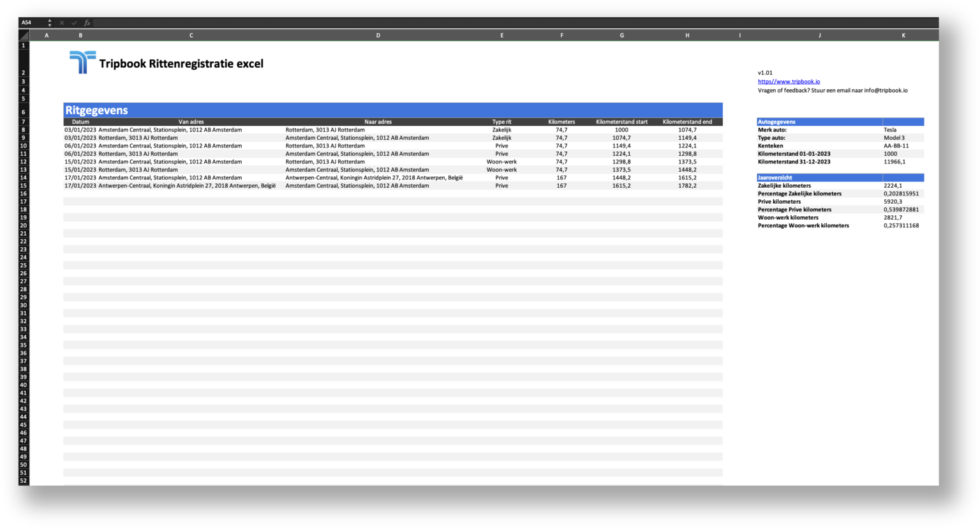The image size is (980, 528).
Task: Select column B header
Action: point(80,36)
